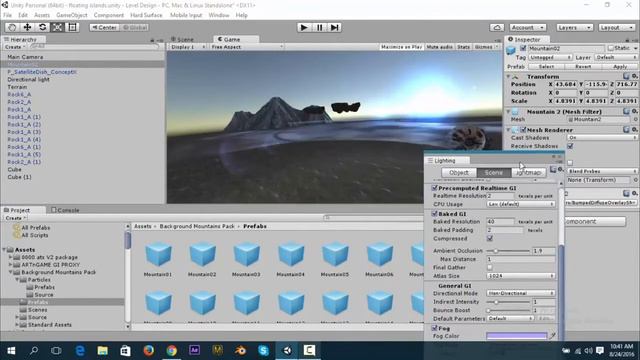Screen dimensions: 640x360
Task: Switch to the Scene view tab
Action: (182, 39)
